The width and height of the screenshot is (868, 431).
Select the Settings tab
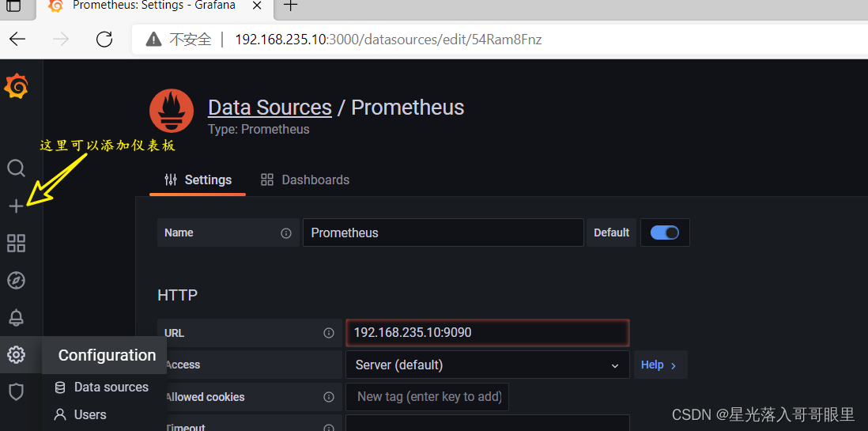(x=198, y=180)
